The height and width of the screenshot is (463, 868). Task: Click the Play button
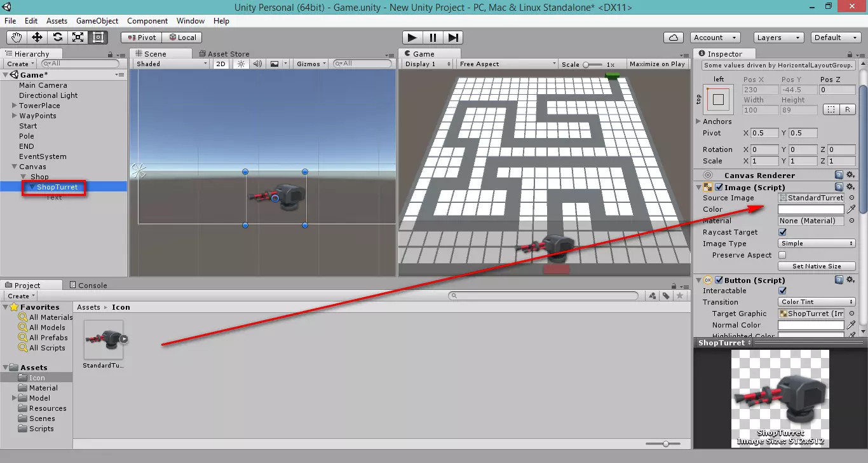[412, 38]
